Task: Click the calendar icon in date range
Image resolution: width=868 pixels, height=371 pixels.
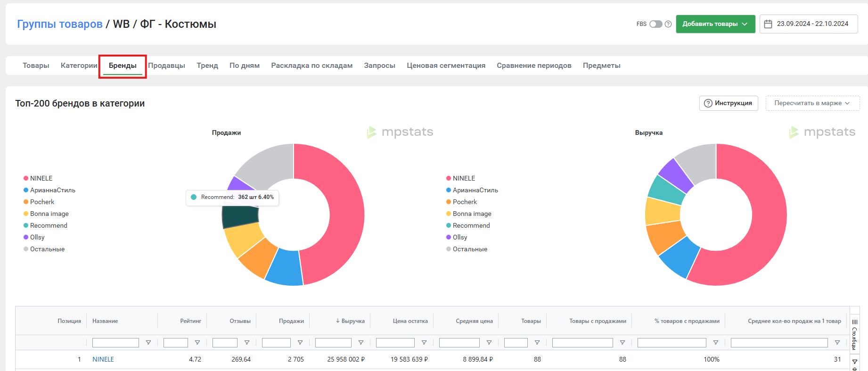Action: coord(768,24)
